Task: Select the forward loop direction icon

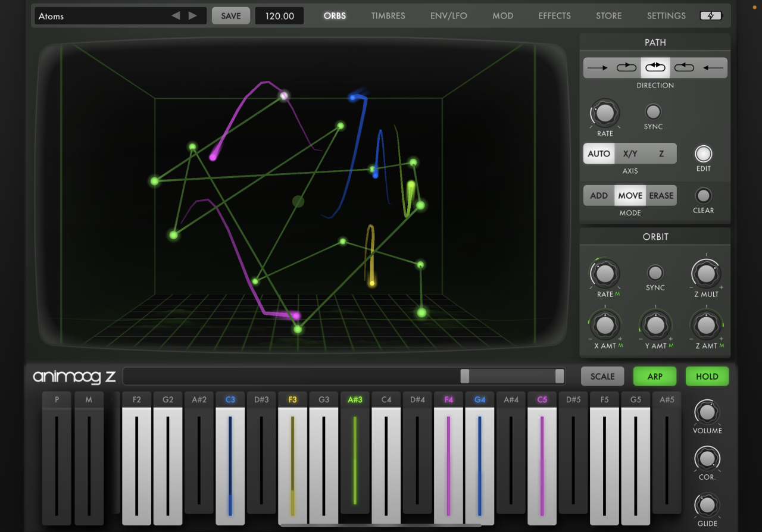Action: click(x=626, y=68)
